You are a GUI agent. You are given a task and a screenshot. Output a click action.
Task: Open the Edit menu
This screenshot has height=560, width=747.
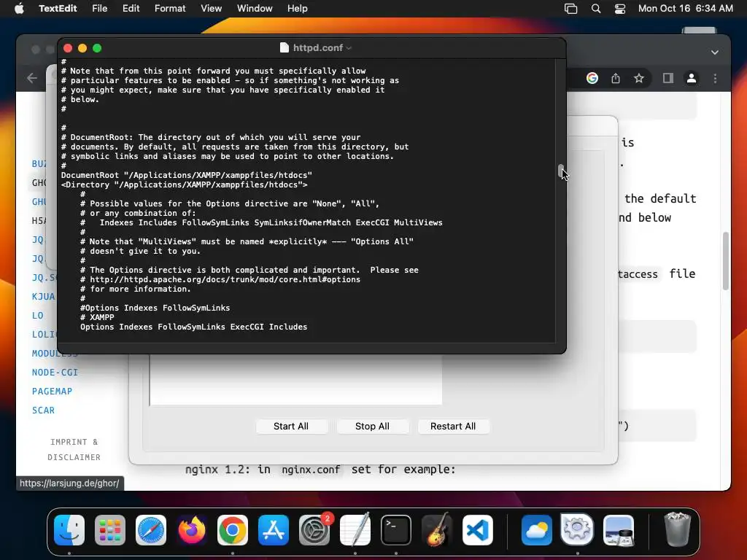131,9
